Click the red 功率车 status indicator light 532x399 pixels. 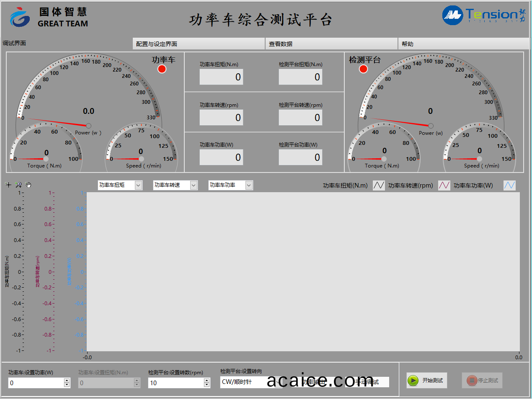click(x=162, y=69)
